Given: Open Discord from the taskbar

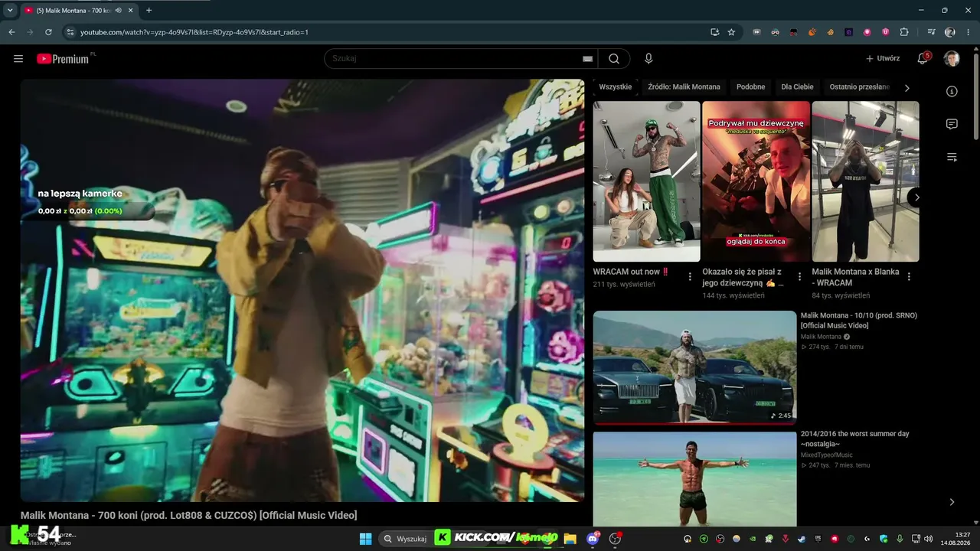Looking at the screenshot, I should (593, 539).
